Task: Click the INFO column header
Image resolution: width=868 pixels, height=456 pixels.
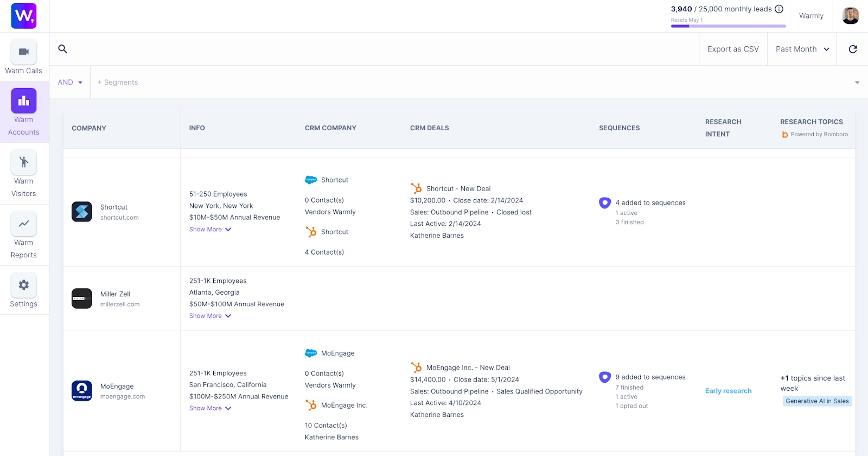Action: click(x=197, y=128)
